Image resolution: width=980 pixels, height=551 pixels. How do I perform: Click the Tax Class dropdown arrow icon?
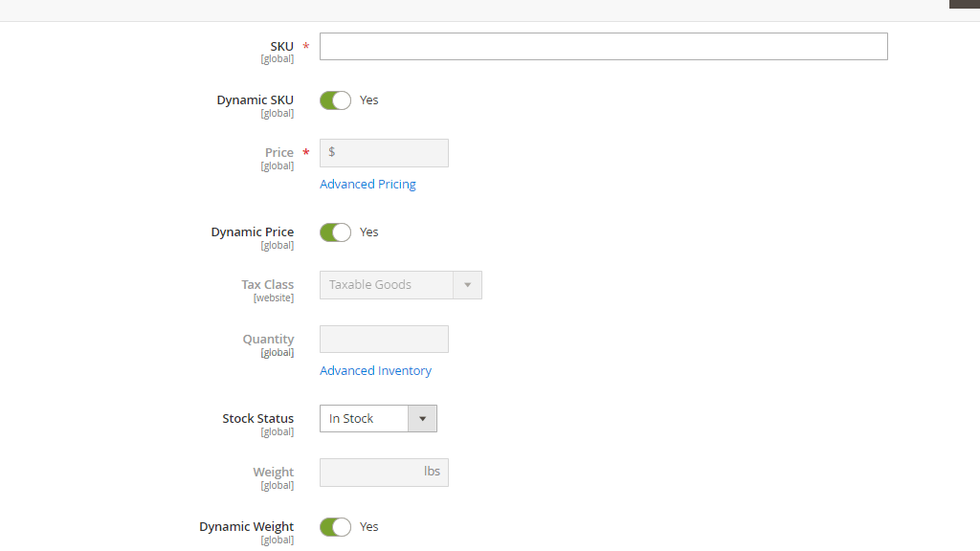pos(467,284)
